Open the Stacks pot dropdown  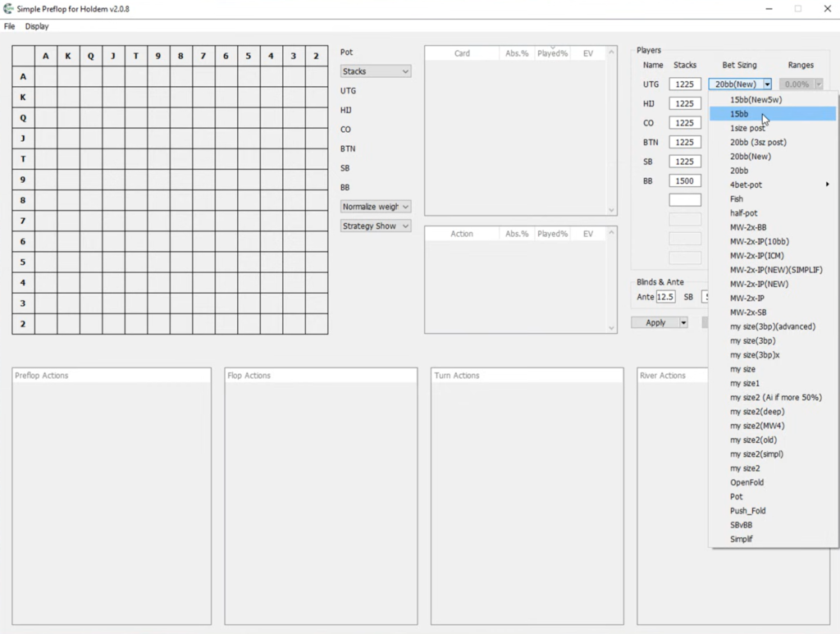click(376, 71)
